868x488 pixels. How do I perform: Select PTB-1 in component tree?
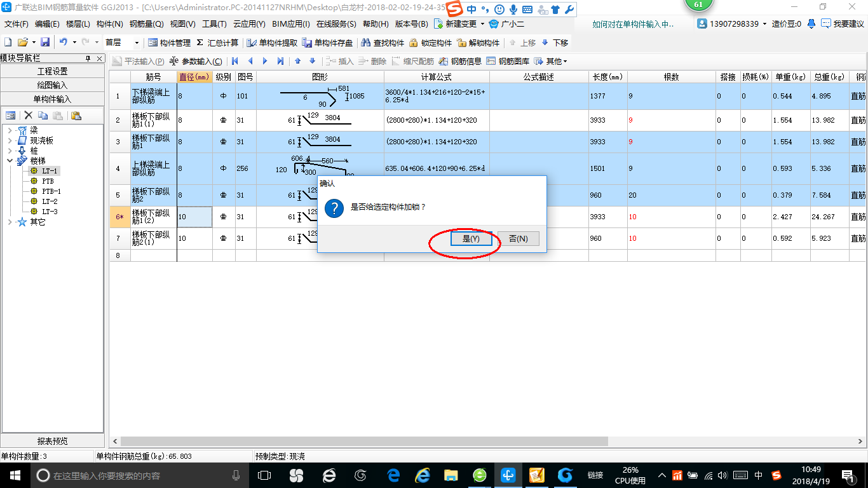click(x=51, y=191)
